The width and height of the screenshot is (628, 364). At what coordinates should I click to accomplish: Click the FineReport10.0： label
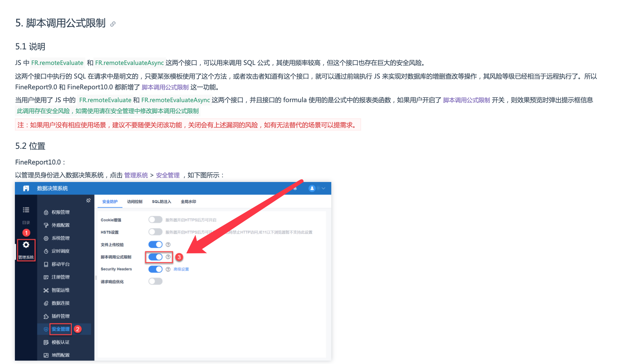(x=41, y=162)
